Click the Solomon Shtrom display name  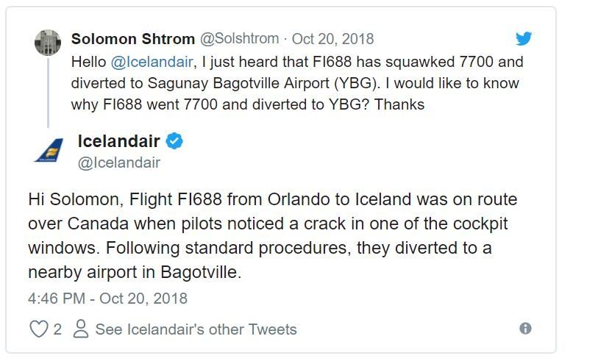133,39
